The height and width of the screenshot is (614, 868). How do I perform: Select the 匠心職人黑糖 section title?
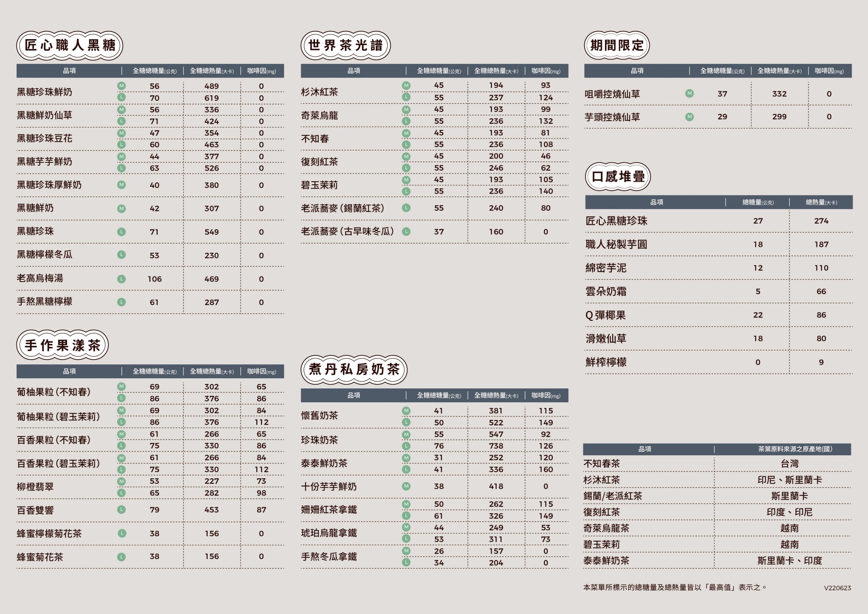click(x=70, y=45)
